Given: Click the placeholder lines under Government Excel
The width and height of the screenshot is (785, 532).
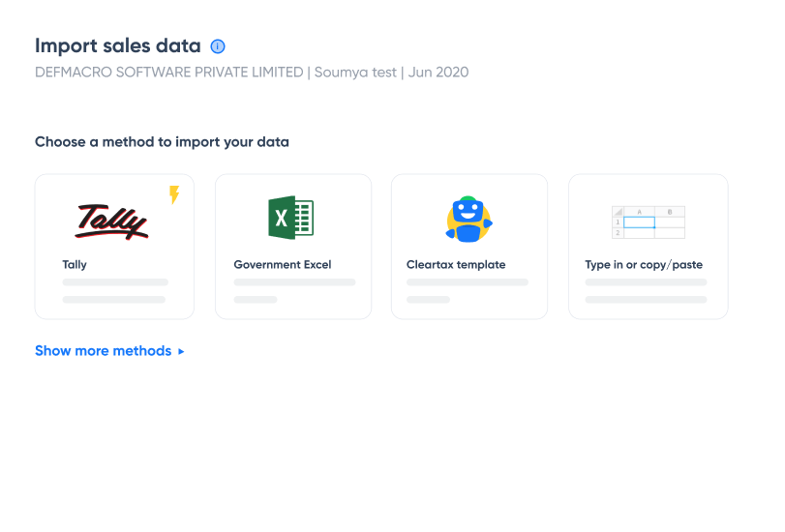Looking at the screenshot, I should click(294, 290).
